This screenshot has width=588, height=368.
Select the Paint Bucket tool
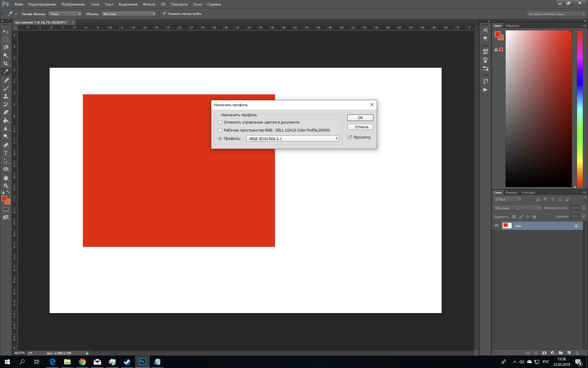click(6, 120)
